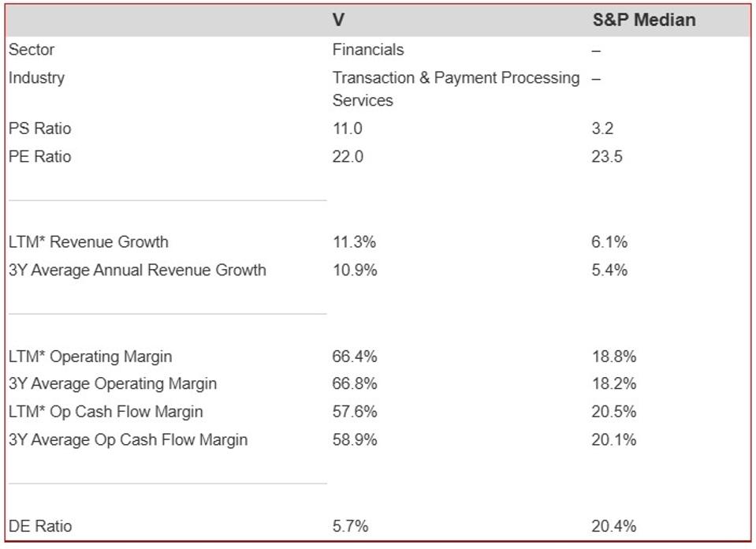Screen dimensions: 756x549
Task: Click the 11.3% revenue growth value
Action: 354,241
